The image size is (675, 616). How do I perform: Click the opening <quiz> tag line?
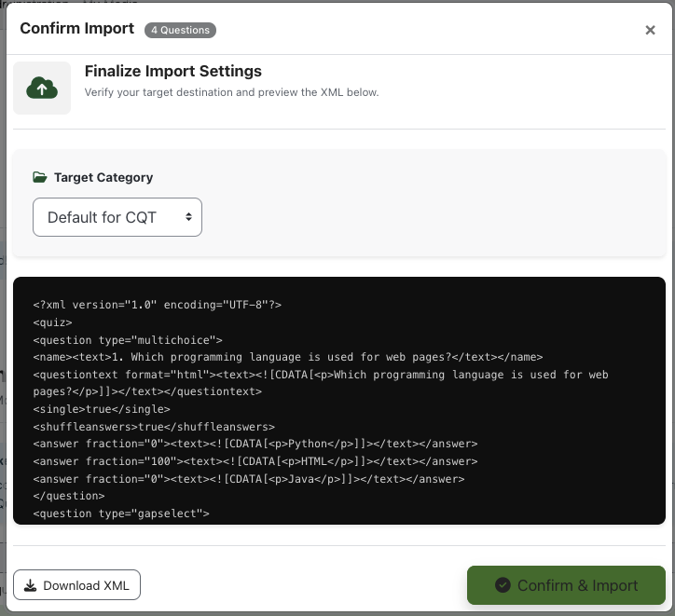pyautogui.click(x=52, y=322)
